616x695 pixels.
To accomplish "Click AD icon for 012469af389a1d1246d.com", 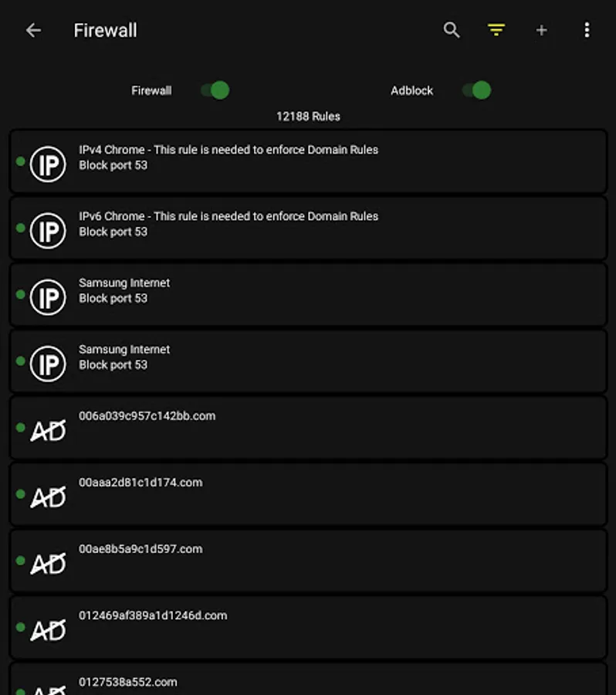I will click(x=48, y=630).
